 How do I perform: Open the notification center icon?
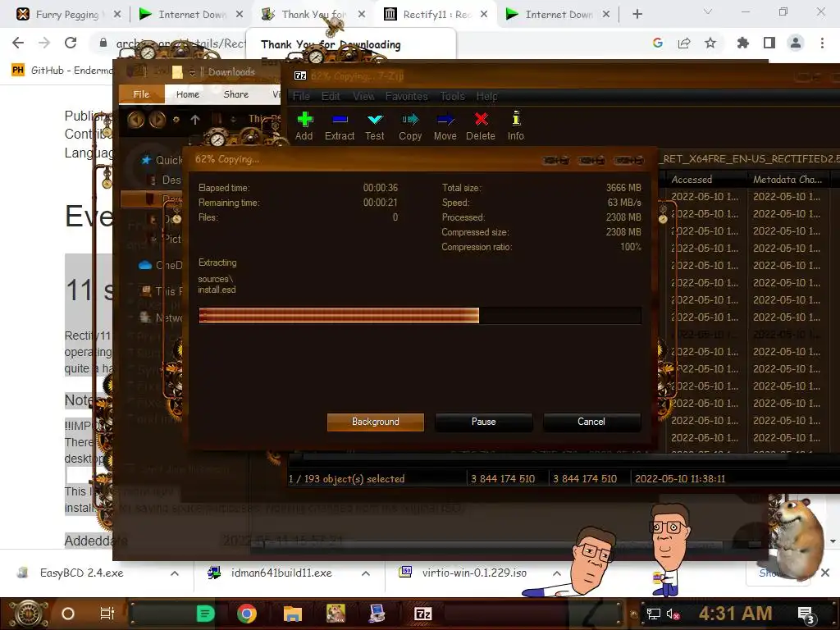806,615
